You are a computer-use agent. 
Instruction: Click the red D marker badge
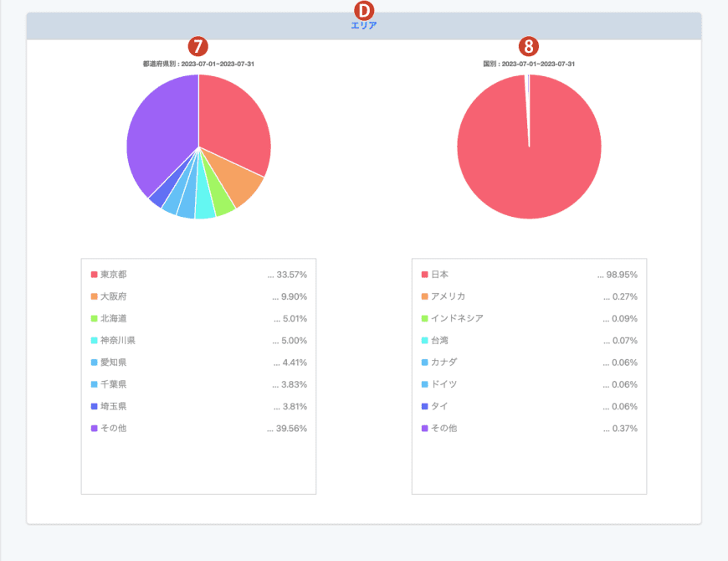(x=364, y=10)
